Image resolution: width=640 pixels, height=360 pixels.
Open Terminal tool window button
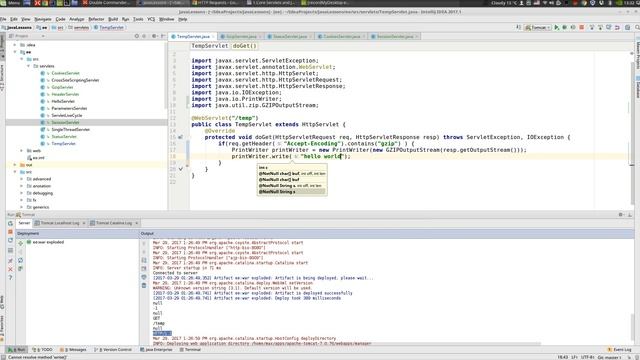(x=190, y=350)
